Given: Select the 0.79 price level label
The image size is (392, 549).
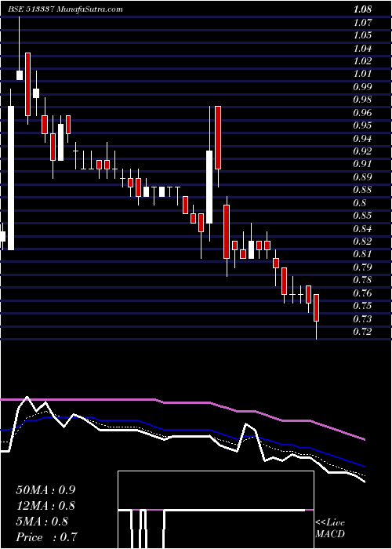Looking at the screenshot, I should pos(362,267).
